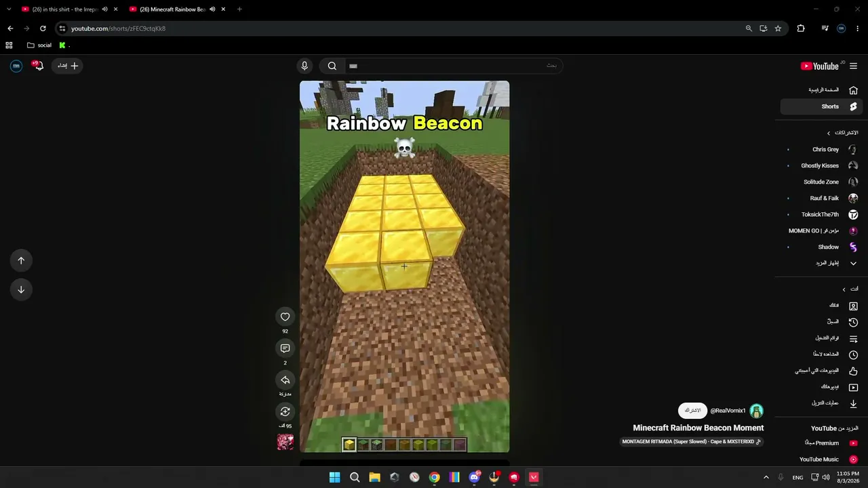This screenshot has height=488, width=868.
Task: Go to the next Short with down arrow
Action: click(21, 289)
